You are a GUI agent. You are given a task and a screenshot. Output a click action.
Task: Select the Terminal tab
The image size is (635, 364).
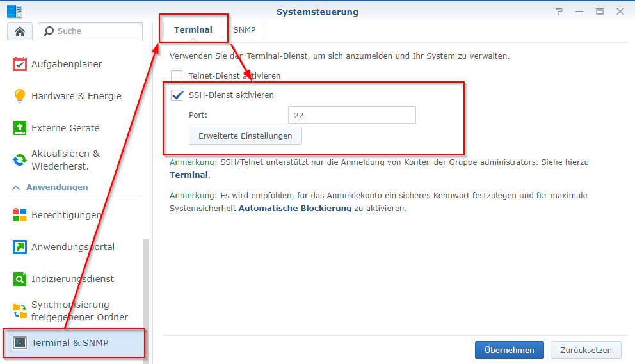click(193, 30)
